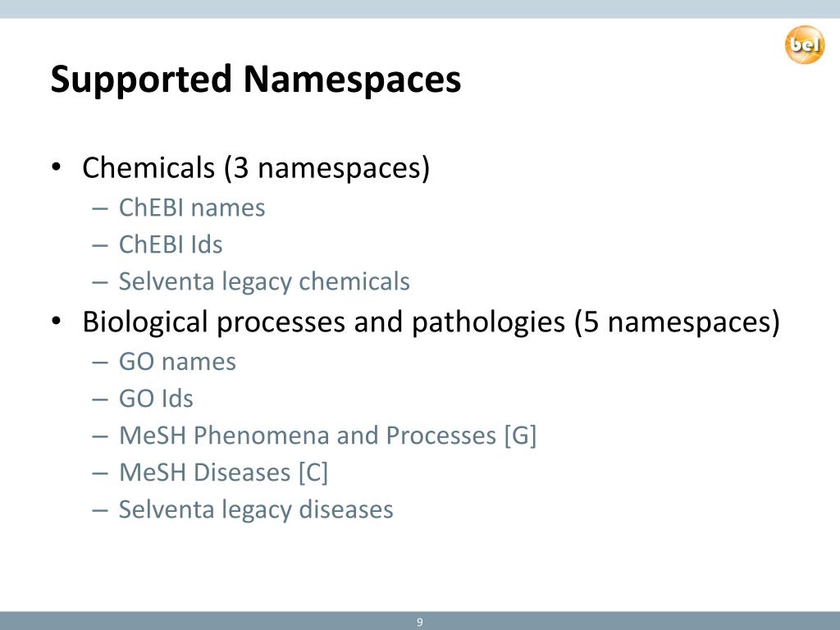Click MeSH Phenomena and Processes [G]
Image resolution: width=840 pixels, height=630 pixels.
coord(328,436)
